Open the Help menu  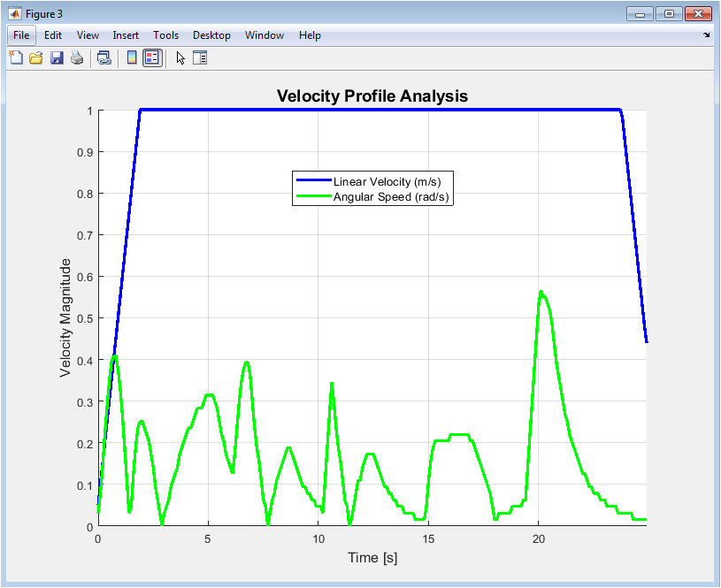[x=310, y=35]
